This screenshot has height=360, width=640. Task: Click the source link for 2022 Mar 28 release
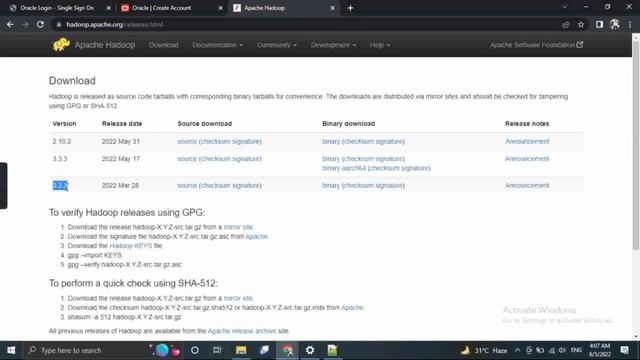187,185
